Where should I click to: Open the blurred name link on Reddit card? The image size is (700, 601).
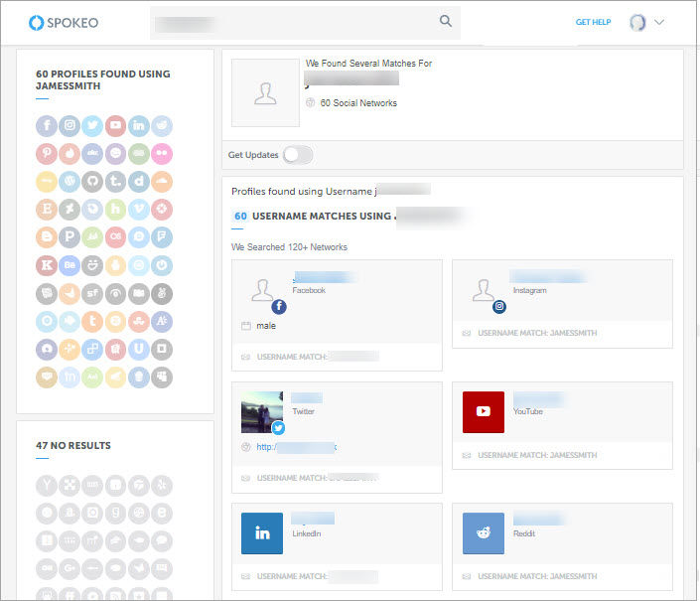(x=538, y=520)
